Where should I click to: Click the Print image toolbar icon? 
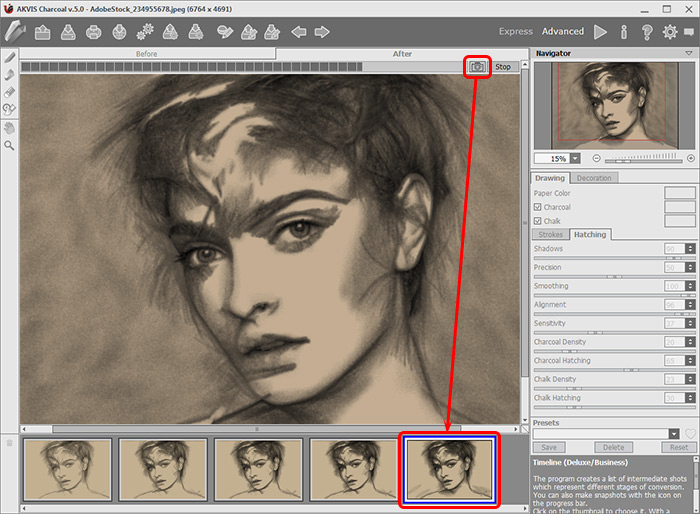pos(93,32)
